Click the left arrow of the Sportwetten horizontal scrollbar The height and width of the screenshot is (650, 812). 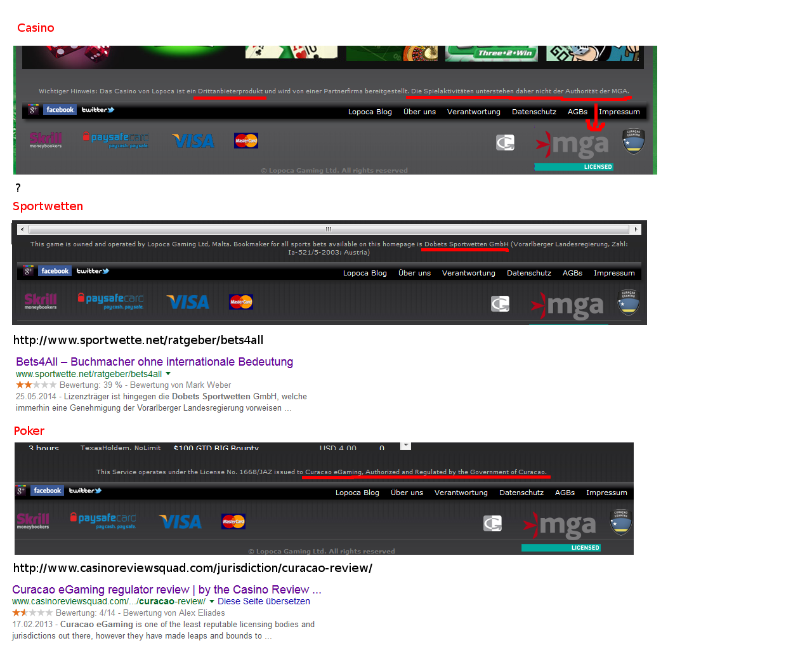(23, 229)
